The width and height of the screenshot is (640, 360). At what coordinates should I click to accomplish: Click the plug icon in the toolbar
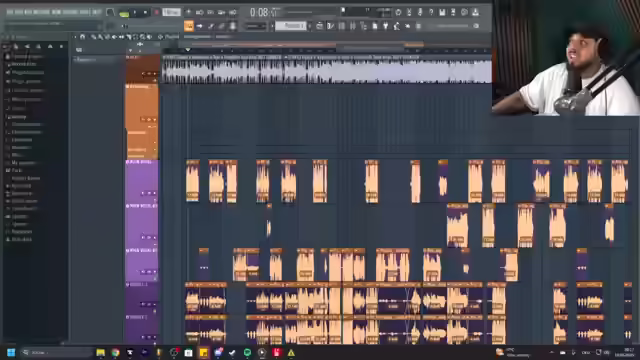(x=385, y=26)
